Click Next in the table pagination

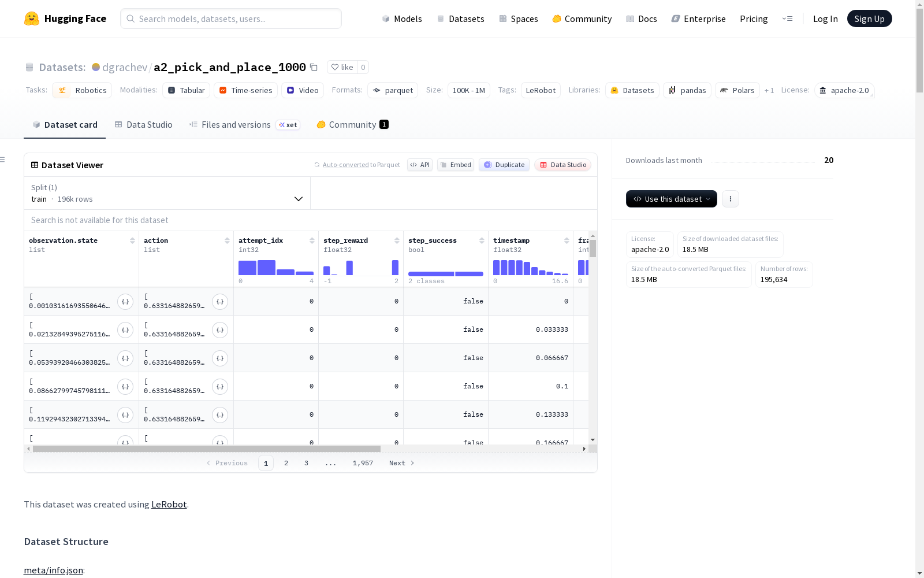(x=401, y=463)
